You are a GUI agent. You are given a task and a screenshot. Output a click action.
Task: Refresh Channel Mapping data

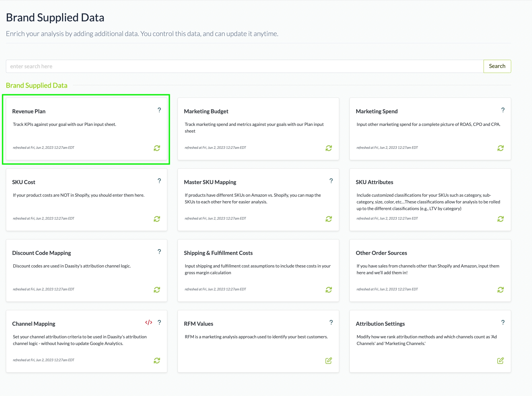(157, 360)
